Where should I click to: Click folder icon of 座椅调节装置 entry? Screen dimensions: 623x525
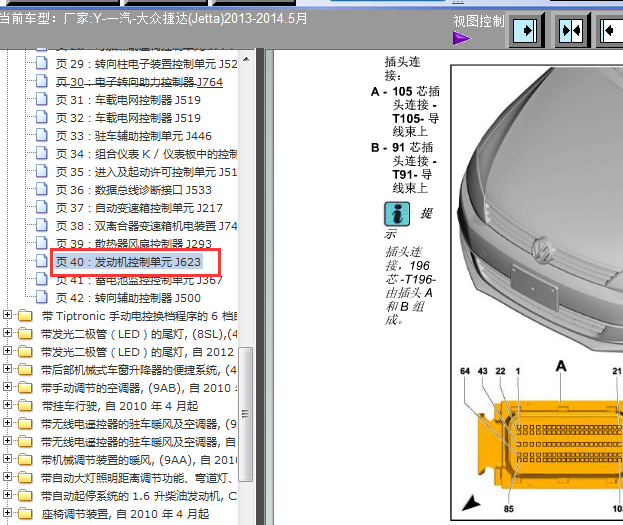pyautogui.click(x=25, y=513)
